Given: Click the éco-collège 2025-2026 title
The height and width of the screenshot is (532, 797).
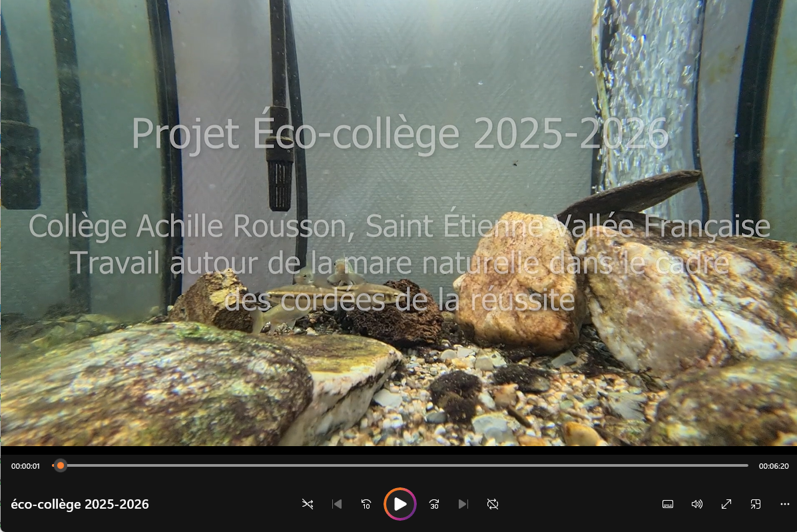Looking at the screenshot, I should point(80,504).
